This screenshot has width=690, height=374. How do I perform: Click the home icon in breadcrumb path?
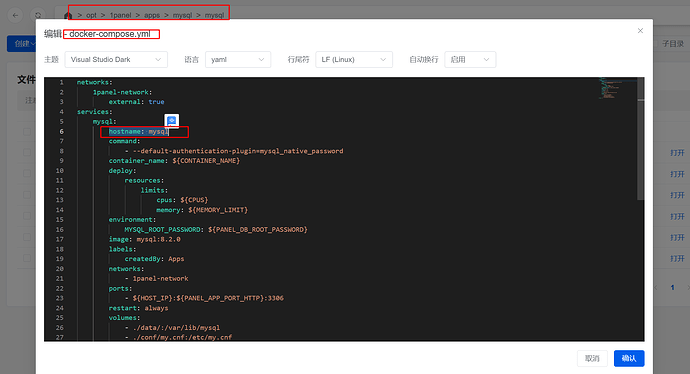68,15
